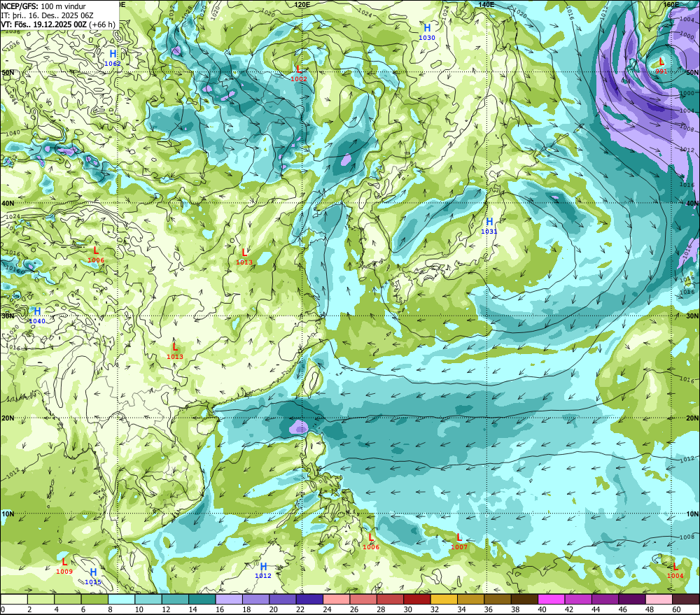The image size is (700, 615).
Task: Click the L 1007 low pressure marker
Action: click(x=459, y=542)
